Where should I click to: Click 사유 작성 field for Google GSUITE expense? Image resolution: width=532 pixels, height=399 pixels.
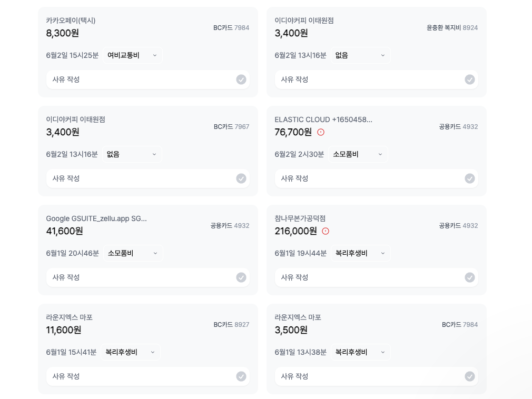pos(148,277)
